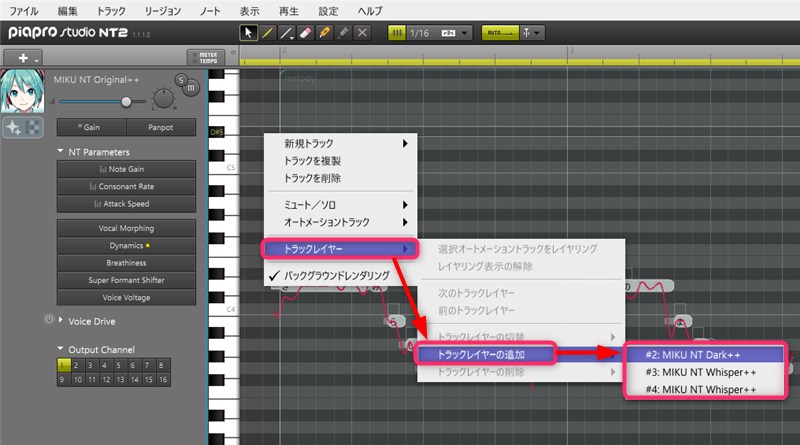
Task: Choose #3: MIKU NT Whisper++ layer
Action: [x=705, y=372]
